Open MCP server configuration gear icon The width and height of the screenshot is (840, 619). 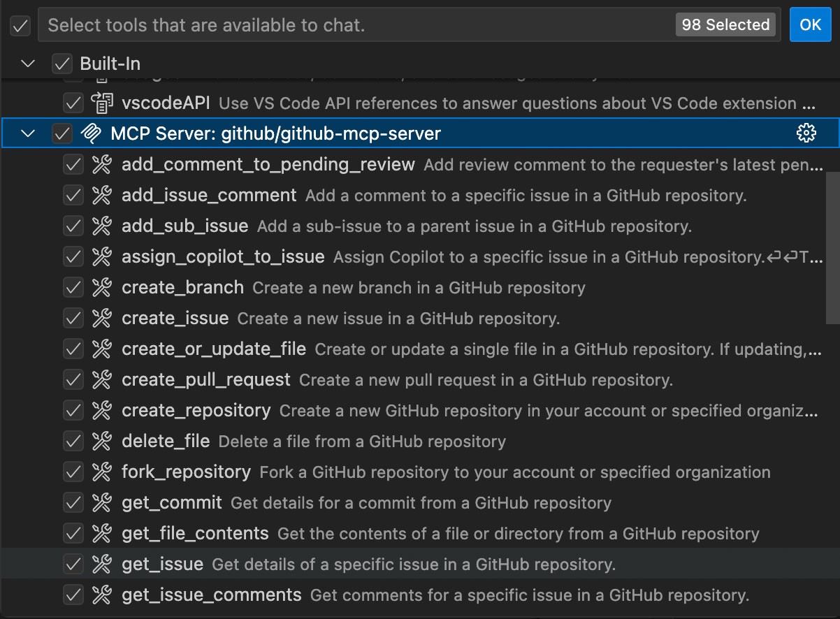pos(806,133)
